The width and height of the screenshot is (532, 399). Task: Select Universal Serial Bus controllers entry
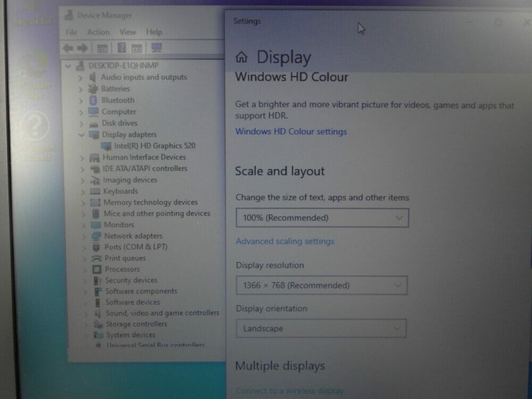[x=155, y=345]
